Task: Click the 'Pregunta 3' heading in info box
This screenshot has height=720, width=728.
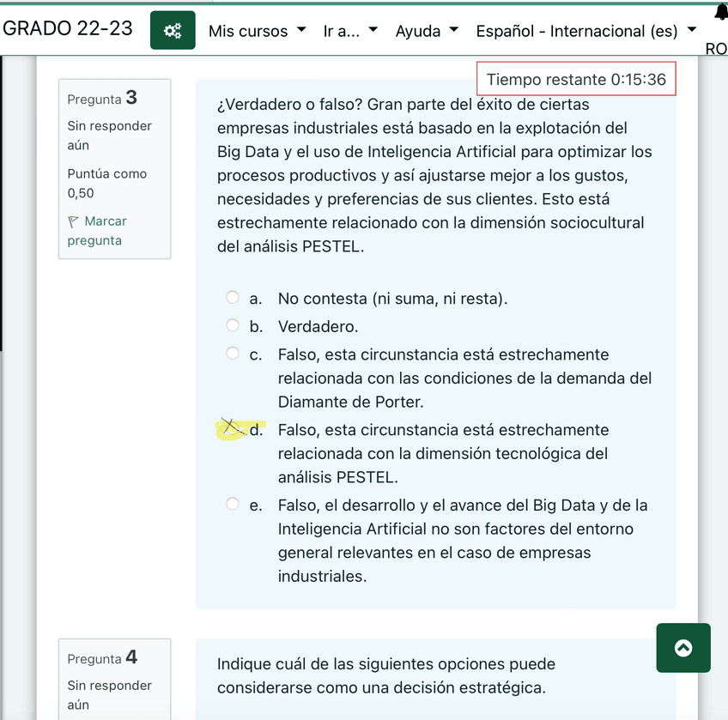Action: [x=102, y=98]
